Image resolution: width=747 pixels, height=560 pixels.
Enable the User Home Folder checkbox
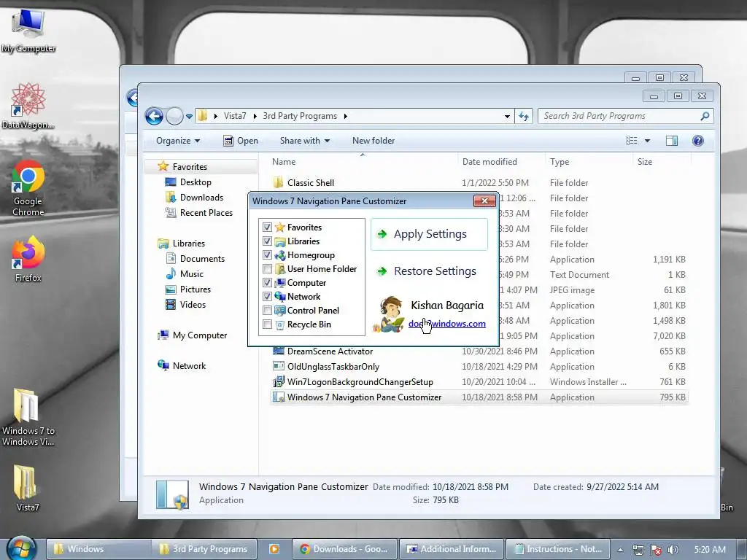click(267, 268)
